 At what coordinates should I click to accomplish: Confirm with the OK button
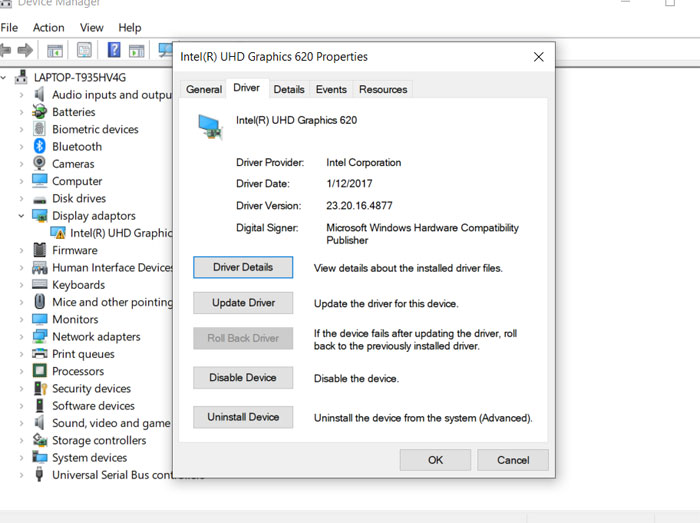(435, 460)
